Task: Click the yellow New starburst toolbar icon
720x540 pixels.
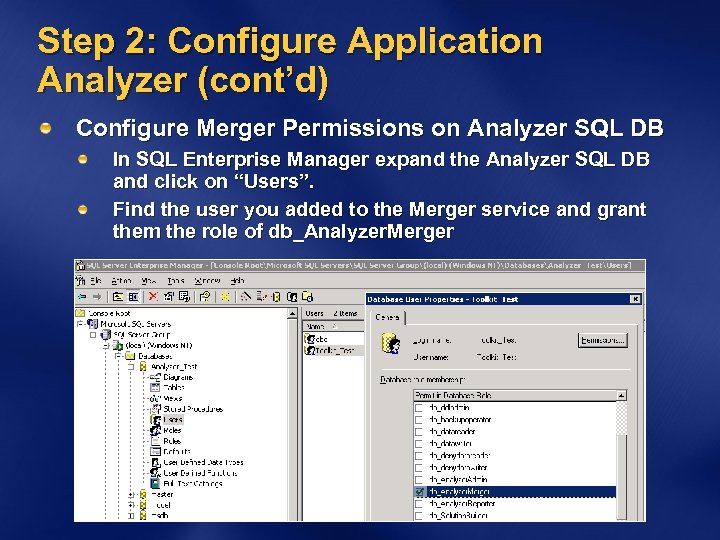Action: [225, 297]
